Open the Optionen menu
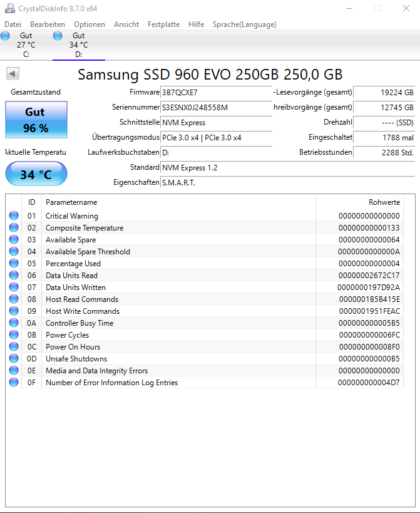This screenshot has height=513, width=420. tap(90, 24)
